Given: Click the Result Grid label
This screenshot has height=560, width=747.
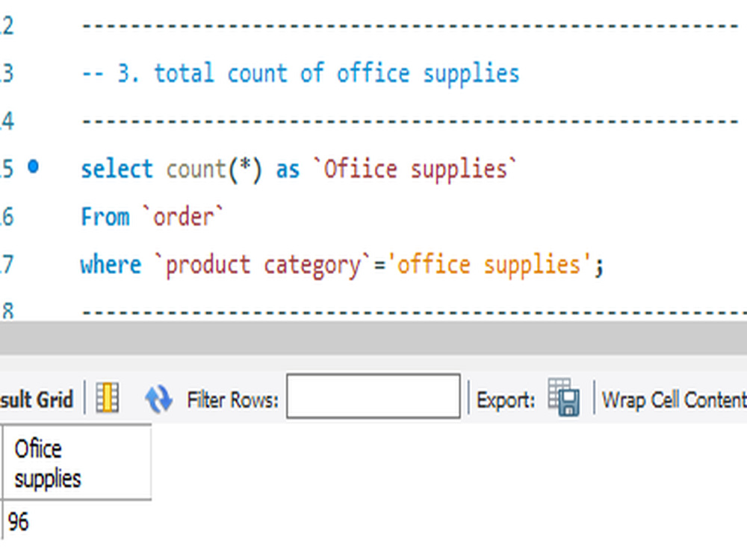Looking at the screenshot, I should pyautogui.click(x=37, y=399).
